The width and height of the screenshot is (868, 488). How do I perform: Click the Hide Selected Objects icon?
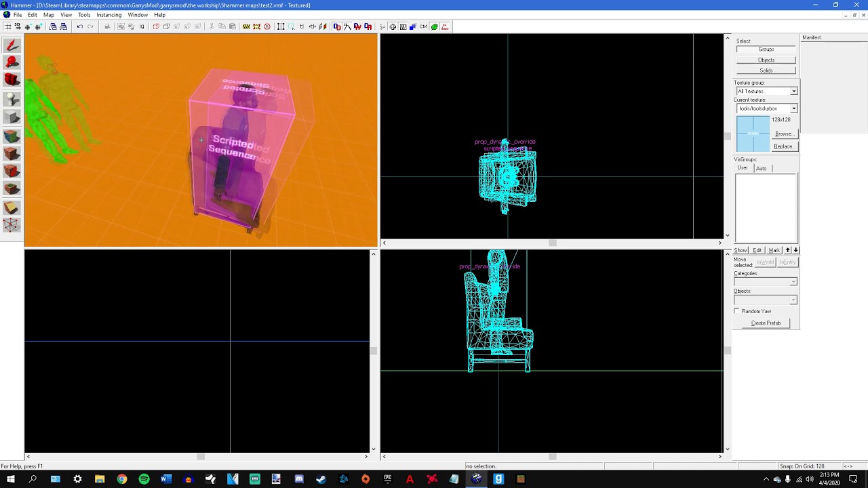(x=156, y=27)
